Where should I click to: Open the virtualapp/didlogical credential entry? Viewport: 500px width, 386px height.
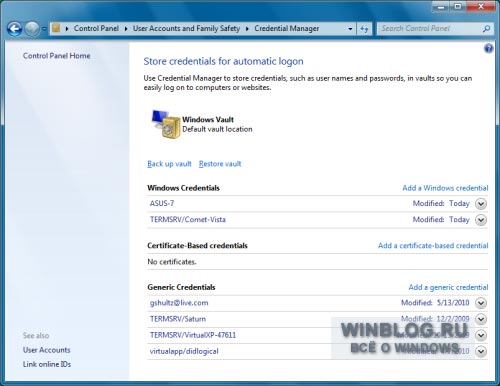(184, 351)
